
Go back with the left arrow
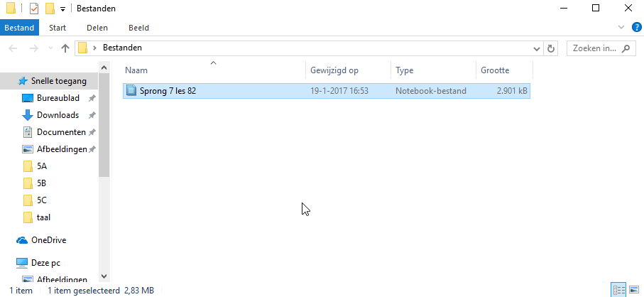(13, 48)
